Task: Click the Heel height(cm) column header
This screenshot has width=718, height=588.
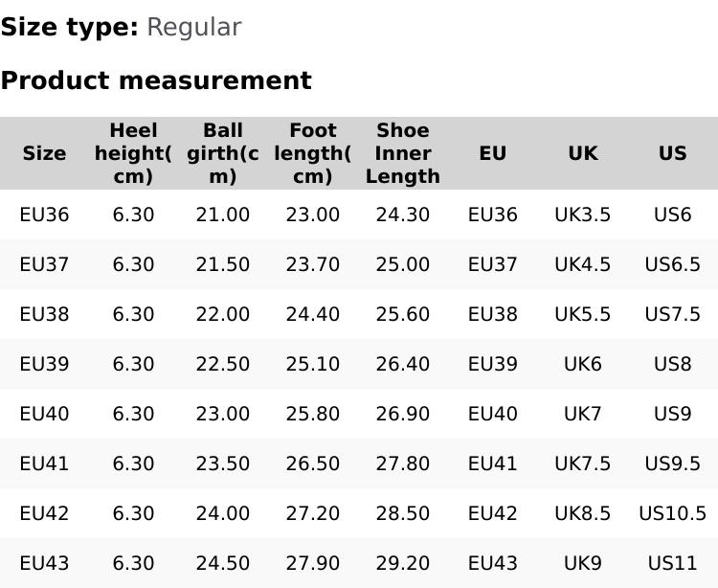Action: (133, 153)
